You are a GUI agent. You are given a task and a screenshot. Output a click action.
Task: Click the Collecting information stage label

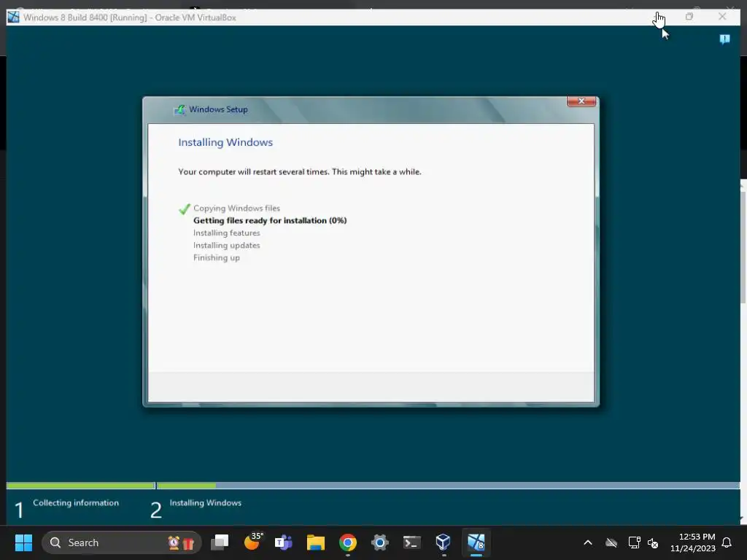(76, 503)
